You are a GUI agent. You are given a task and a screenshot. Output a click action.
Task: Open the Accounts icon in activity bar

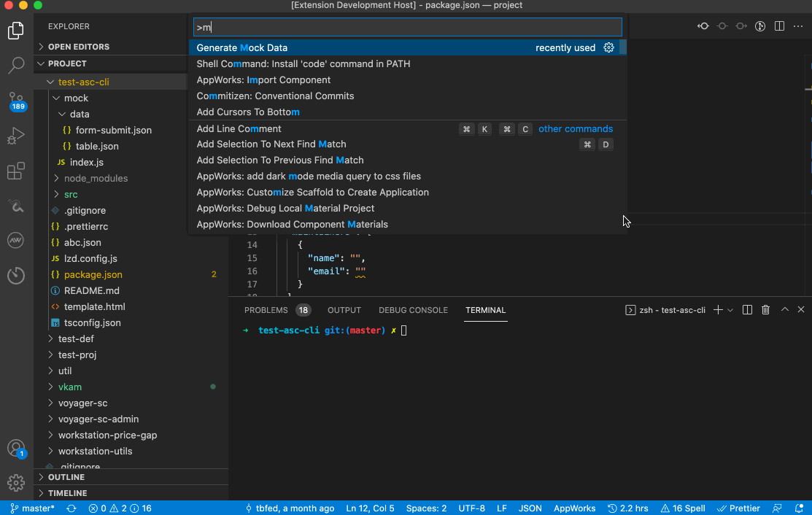[x=16, y=448]
